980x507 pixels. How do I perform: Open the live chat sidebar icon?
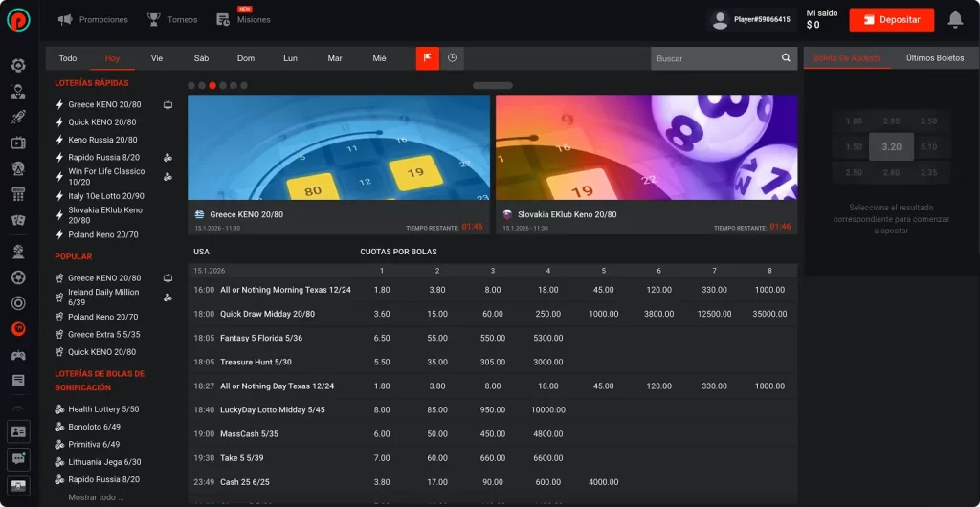coord(18,459)
